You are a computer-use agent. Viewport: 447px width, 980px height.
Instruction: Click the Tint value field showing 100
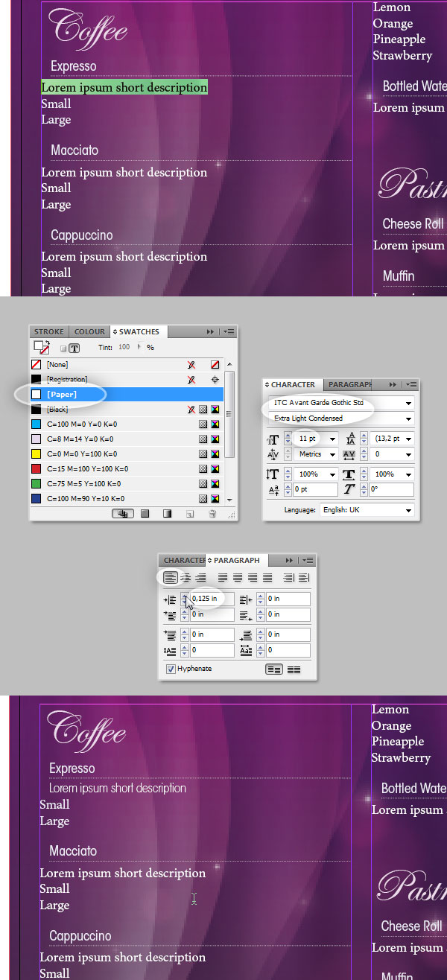coord(124,347)
